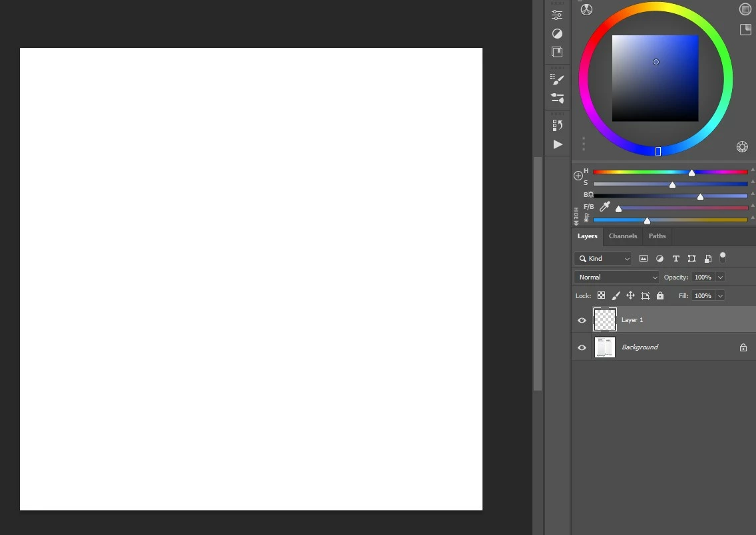
Task: Click the Background layer name
Action: pyautogui.click(x=640, y=347)
